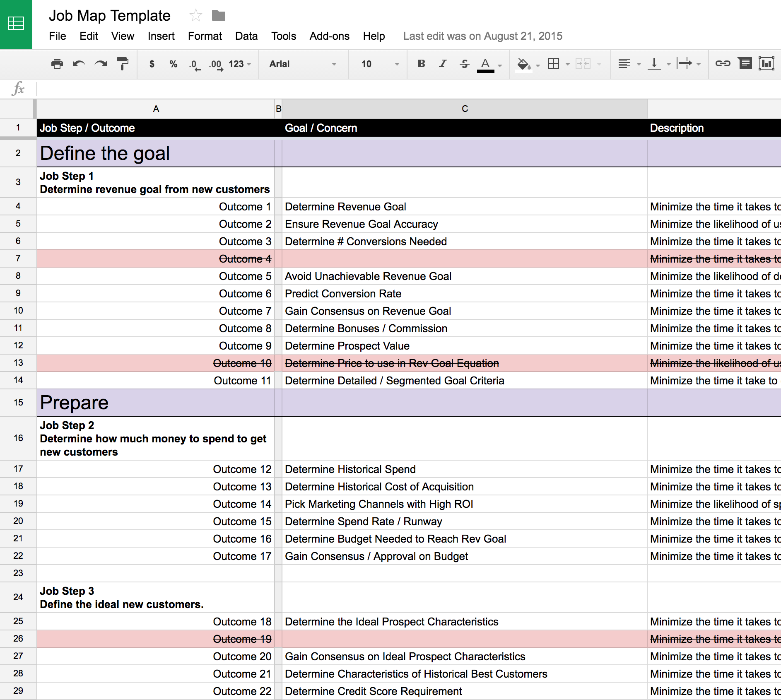Open the Help menu

(374, 36)
